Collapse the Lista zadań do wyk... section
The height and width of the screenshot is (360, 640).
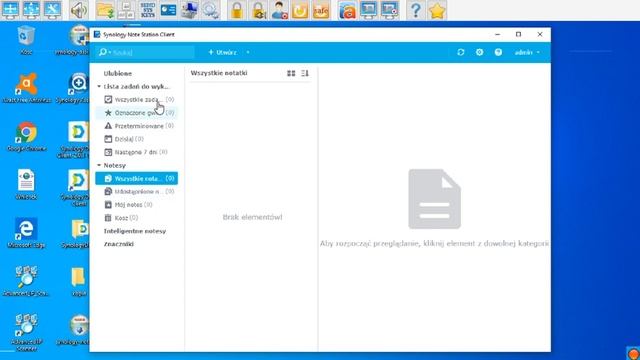click(99, 87)
